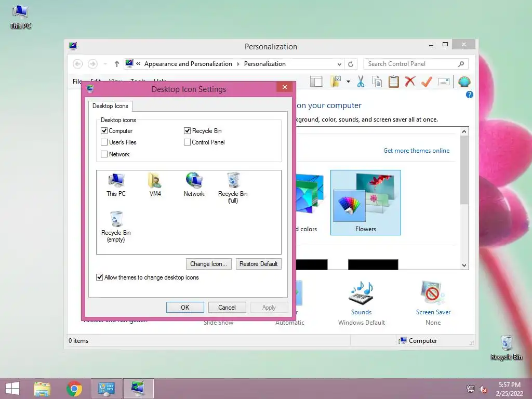Click the Recycle Bin desktop shortcut
This screenshot has width=532, height=399.
(x=506, y=348)
